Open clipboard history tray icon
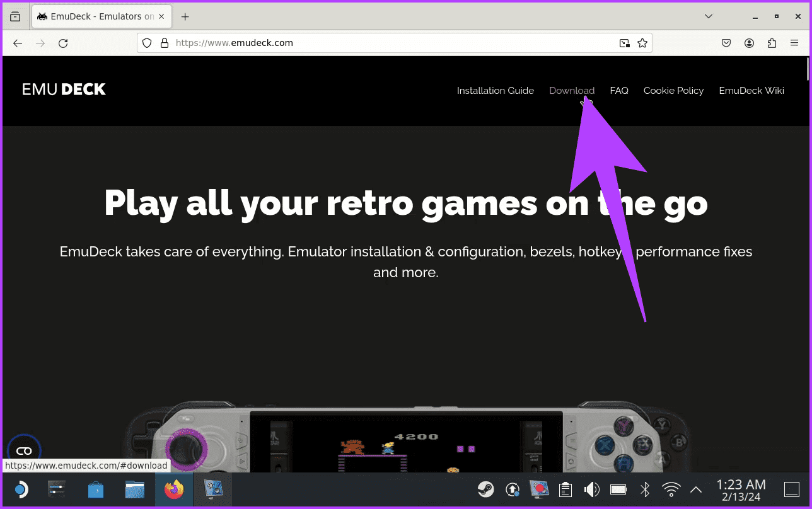Image resolution: width=812 pixels, height=509 pixels. click(x=565, y=489)
